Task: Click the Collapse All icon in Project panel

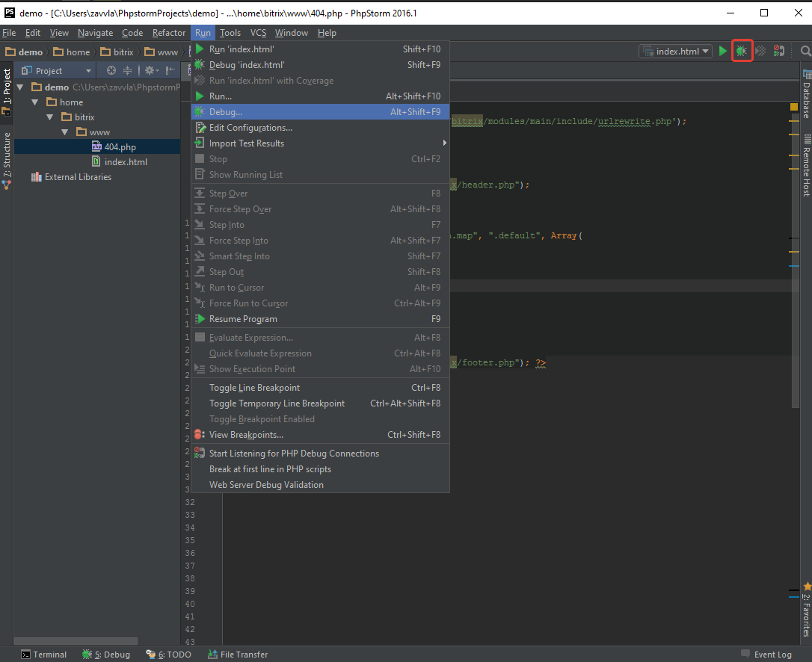Action: coord(127,70)
